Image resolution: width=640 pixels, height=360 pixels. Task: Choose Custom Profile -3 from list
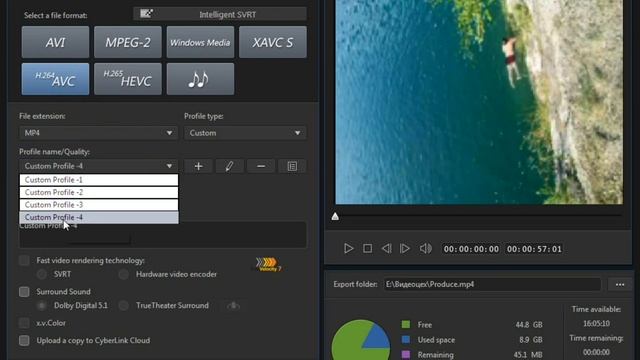[99, 205]
